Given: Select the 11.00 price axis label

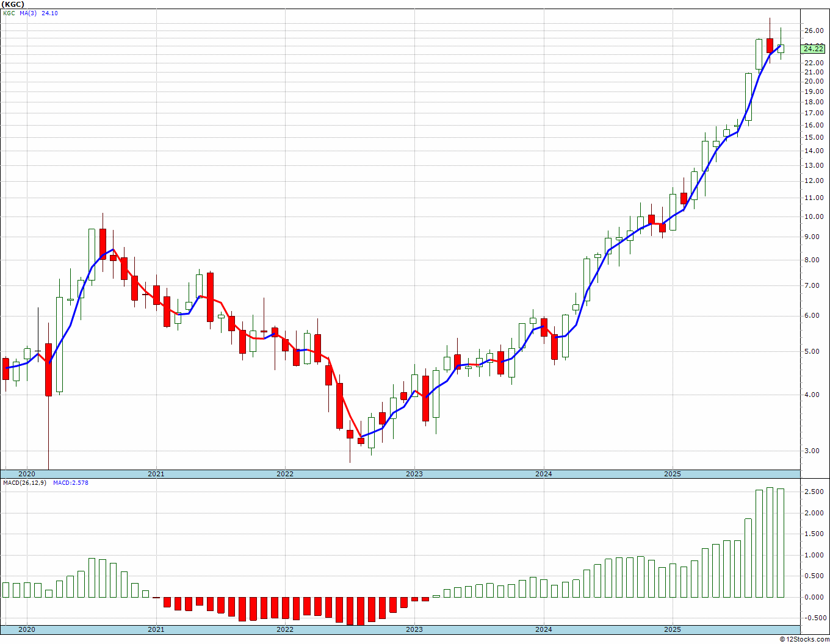Looking at the screenshot, I should pyautogui.click(x=813, y=198).
